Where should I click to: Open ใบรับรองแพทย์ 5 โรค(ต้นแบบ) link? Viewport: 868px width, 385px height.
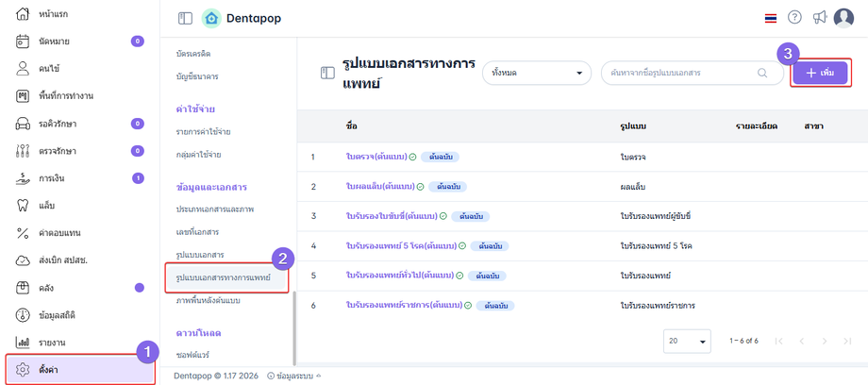400,246
